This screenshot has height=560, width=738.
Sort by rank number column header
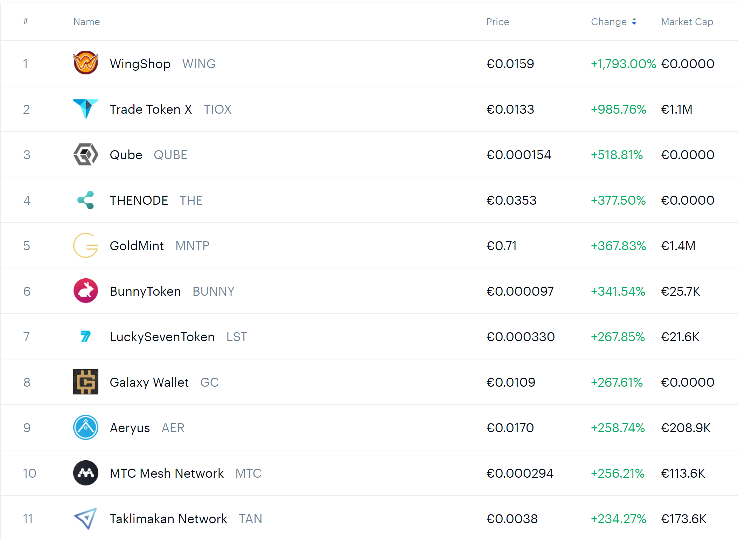pos(26,22)
